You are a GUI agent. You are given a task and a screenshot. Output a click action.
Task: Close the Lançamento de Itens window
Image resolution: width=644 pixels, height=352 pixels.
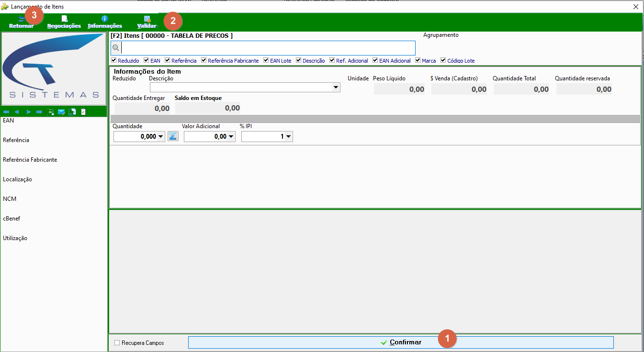pyautogui.click(x=636, y=7)
